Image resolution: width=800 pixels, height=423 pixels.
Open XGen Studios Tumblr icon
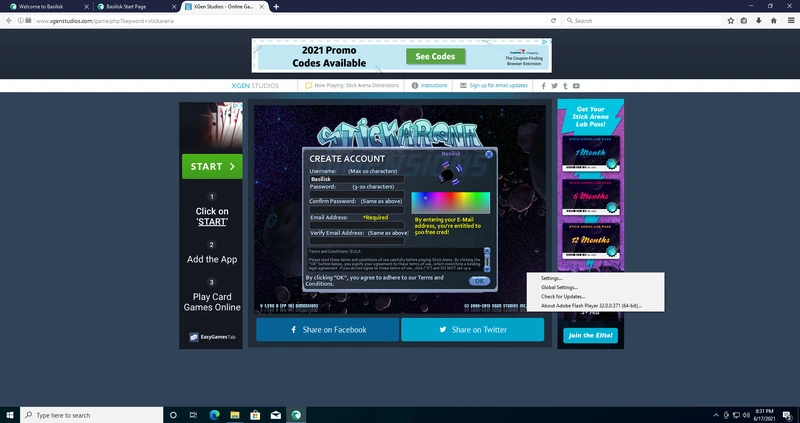point(565,86)
